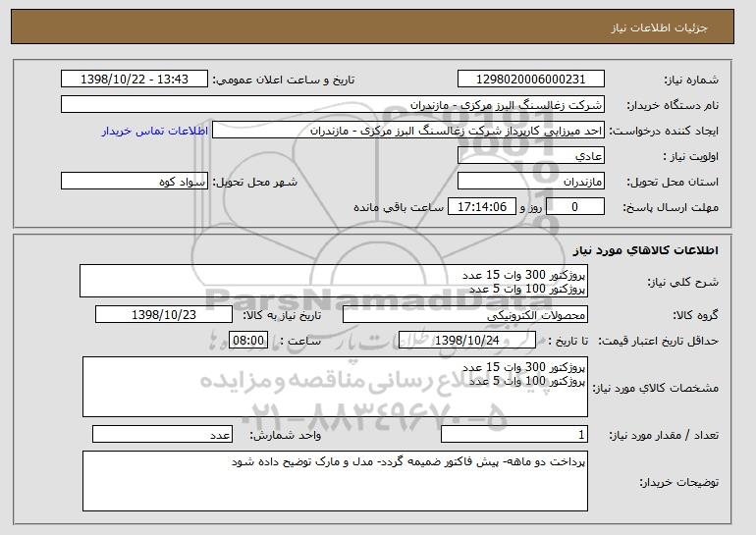Click the تاریخ نیاز به کالا field 1398/10/23
Screen dimensions: 756x535
164,315
